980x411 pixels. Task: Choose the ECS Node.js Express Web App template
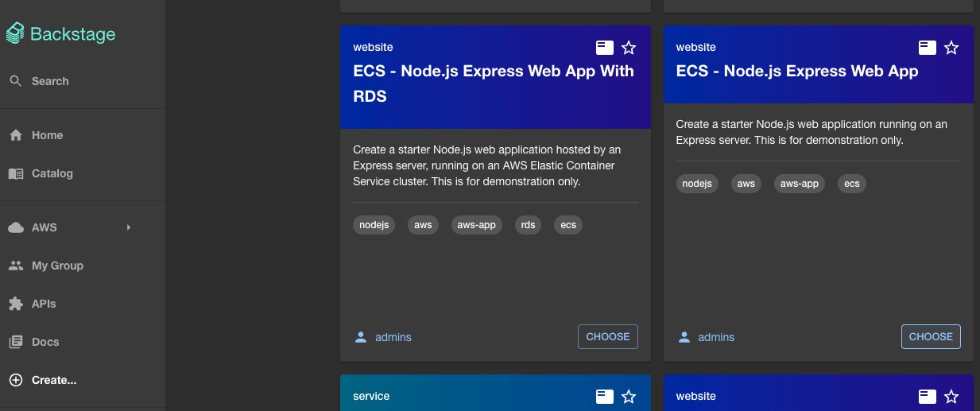(931, 336)
